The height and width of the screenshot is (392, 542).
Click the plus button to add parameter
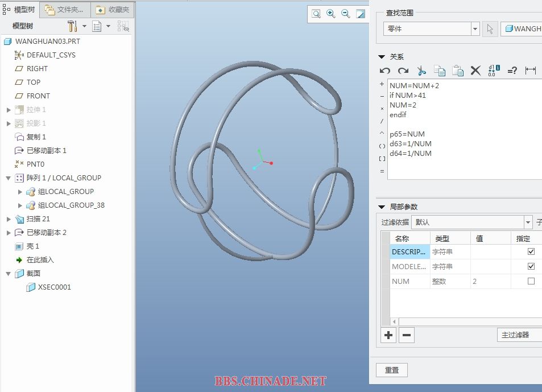[x=388, y=335]
